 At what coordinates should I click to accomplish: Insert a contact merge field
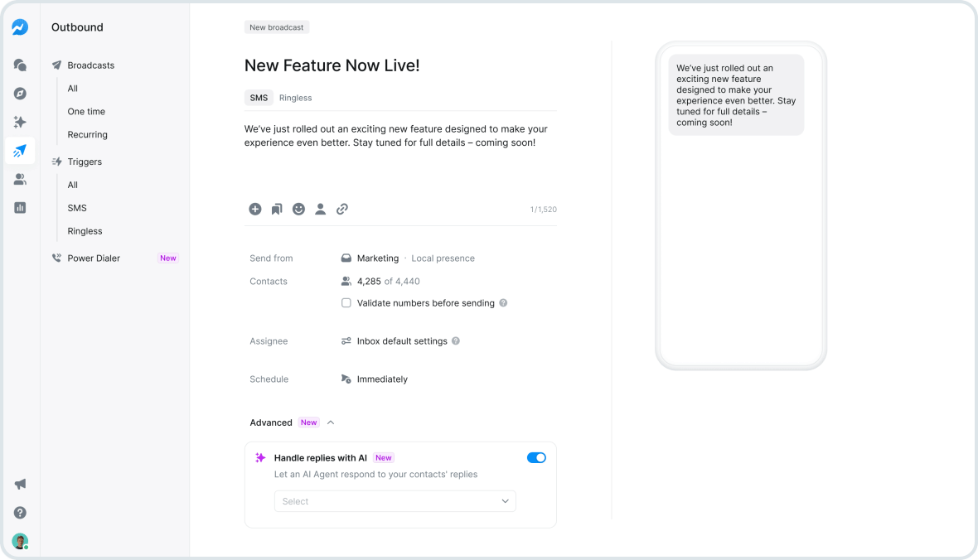tap(321, 209)
